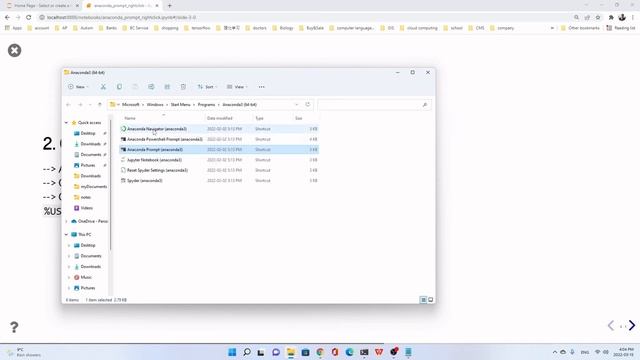640x360 pixels.
Task: Refresh the Explorer folder view
Action: (x=308, y=104)
